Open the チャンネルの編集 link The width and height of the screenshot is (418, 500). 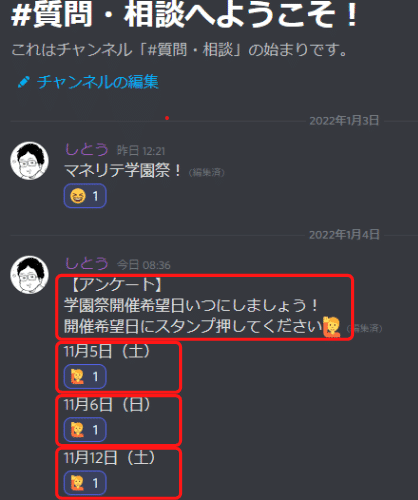point(98,82)
